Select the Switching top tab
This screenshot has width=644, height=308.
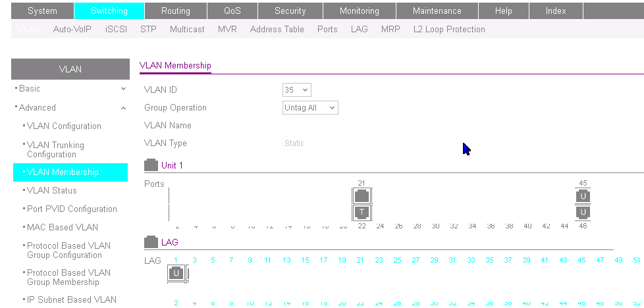[x=109, y=11]
